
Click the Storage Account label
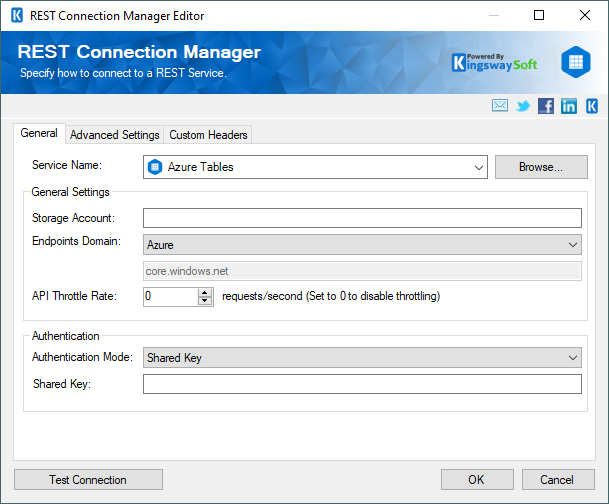pyautogui.click(x=73, y=218)
